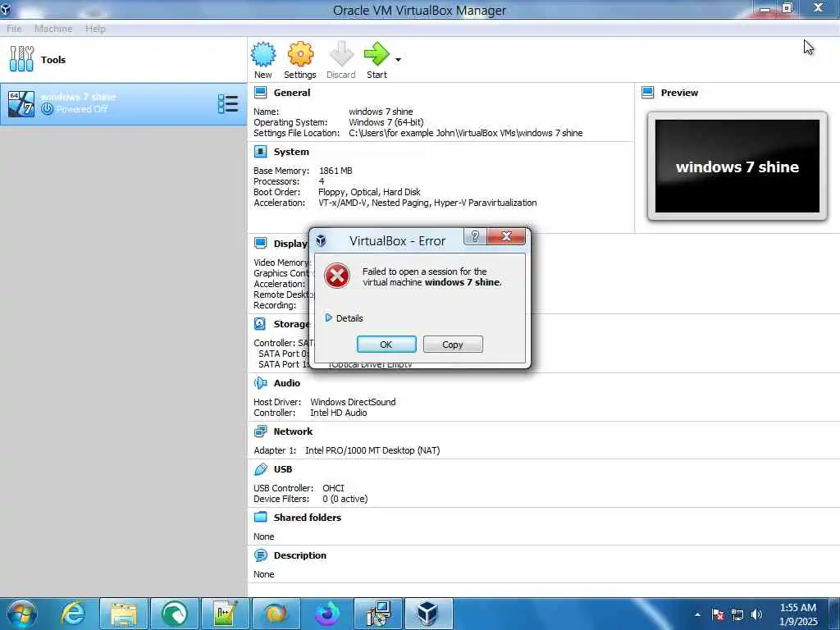
Task: Open the File menu
Action: pos(14,29)
